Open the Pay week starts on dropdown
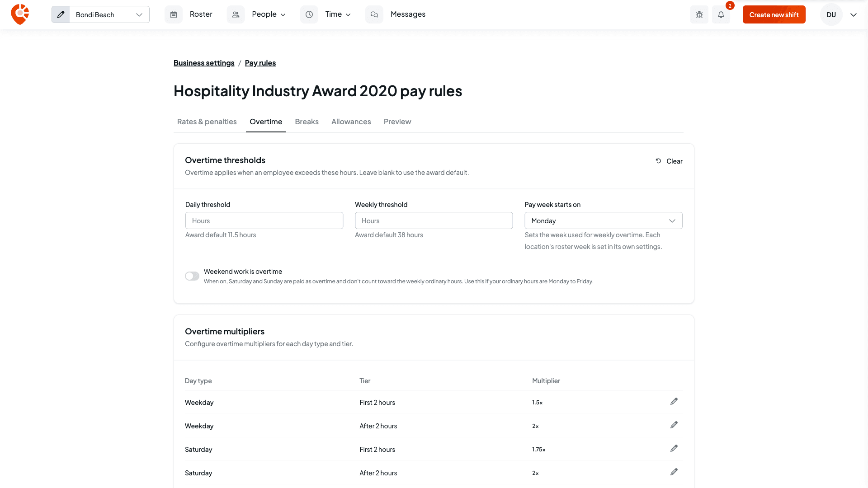The height and width of the screenshot is (488, 868). coord(604,221)
